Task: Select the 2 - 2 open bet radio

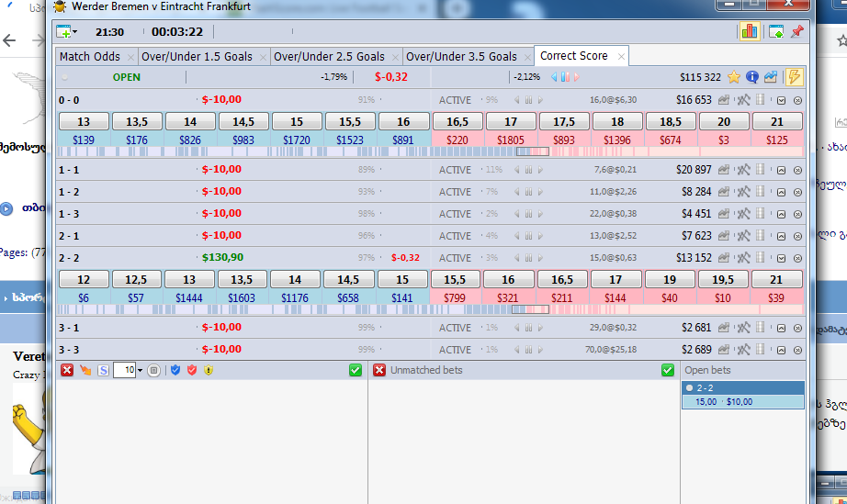Action: [689, 388]
